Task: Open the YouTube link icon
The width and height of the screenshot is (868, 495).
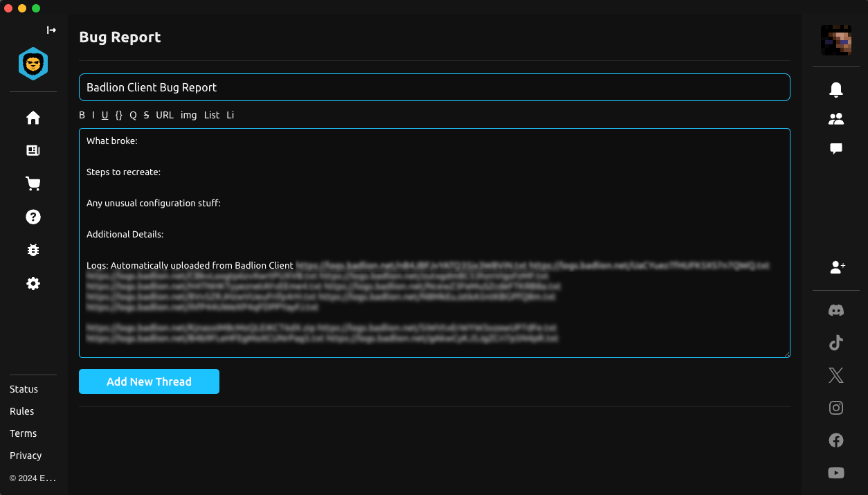Action: click(x=836, y=473)
